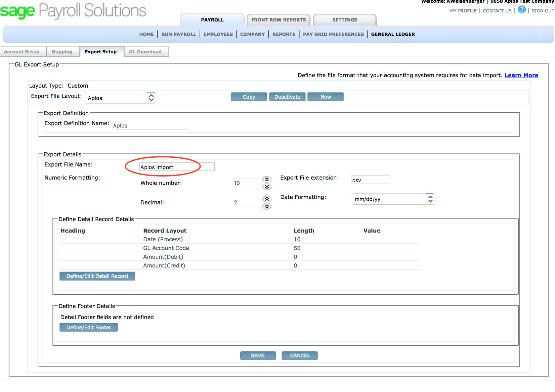The width and height of the screenshot is (555, 392).
Task: Click the Deactivate layout button
Action: point(287,97)
